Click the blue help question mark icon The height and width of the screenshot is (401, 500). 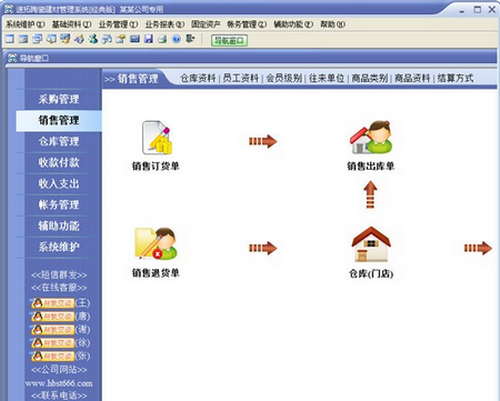pyautogui.click(x=176, y=39)
